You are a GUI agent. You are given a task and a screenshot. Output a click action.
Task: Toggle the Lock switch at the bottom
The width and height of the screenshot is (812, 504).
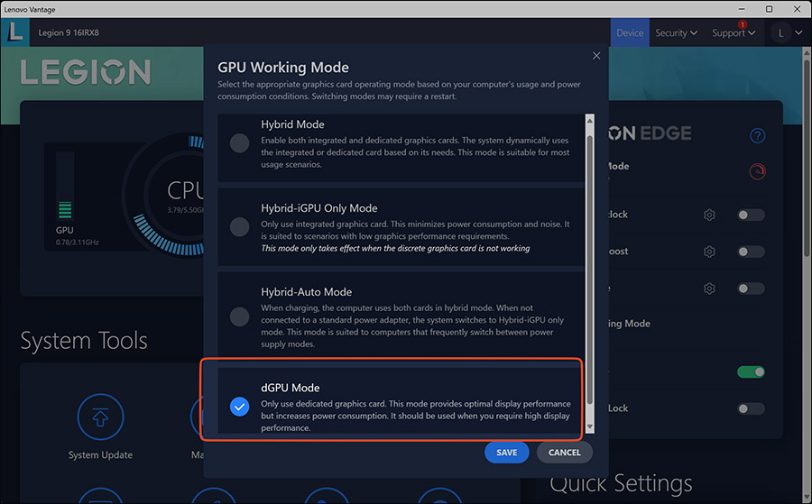pos(751,408)
